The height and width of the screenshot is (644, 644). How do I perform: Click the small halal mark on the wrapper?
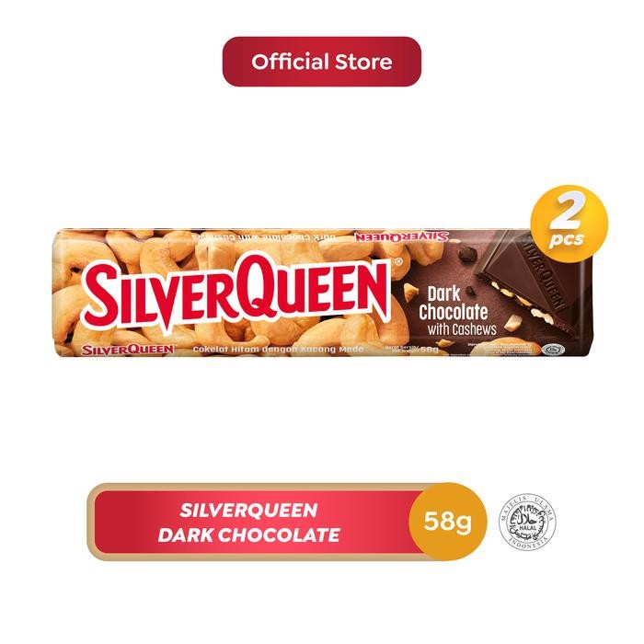pos(553,350)
